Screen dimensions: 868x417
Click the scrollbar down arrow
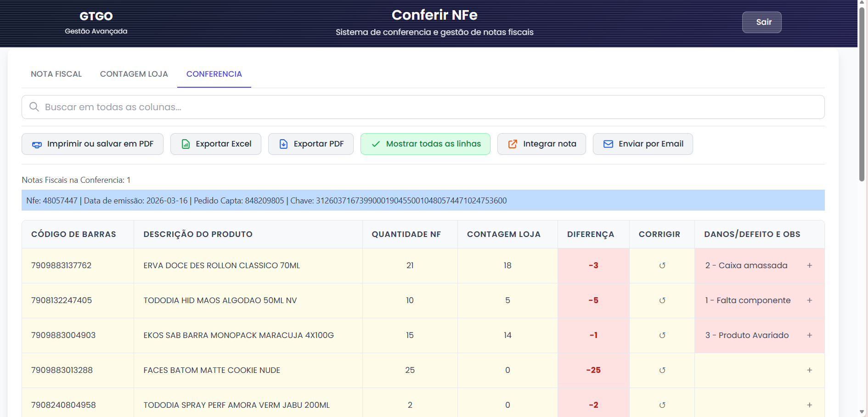[862, 412]
